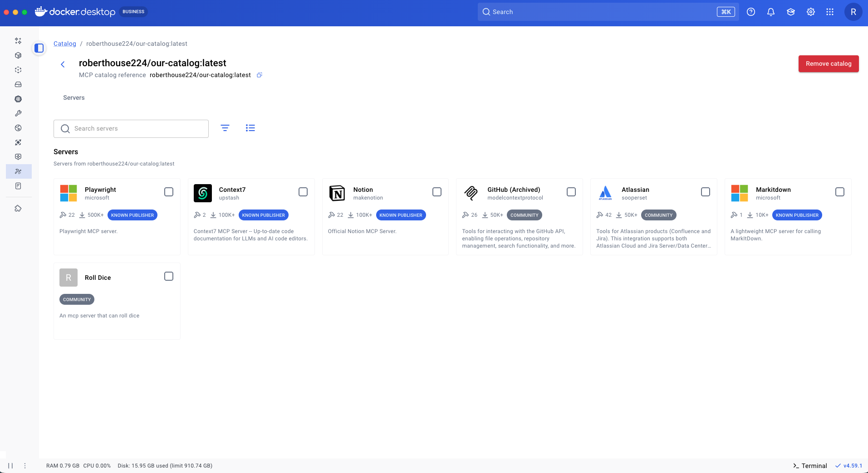Image resolution: width=868 pixels, height=473 pixels.
Task: Click the COMMUNITY badge on Roll Dice
Action: coord(77,299)
